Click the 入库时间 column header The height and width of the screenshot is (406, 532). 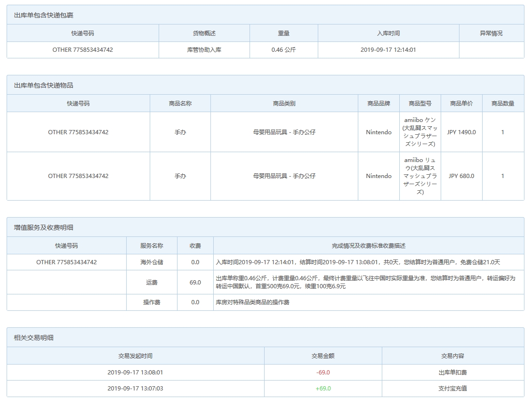[x=387, y=32]
